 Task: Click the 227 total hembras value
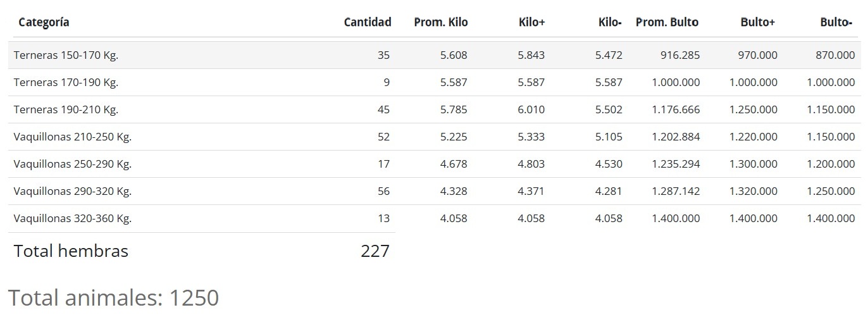pyautogui.click(x=375, y=251)
